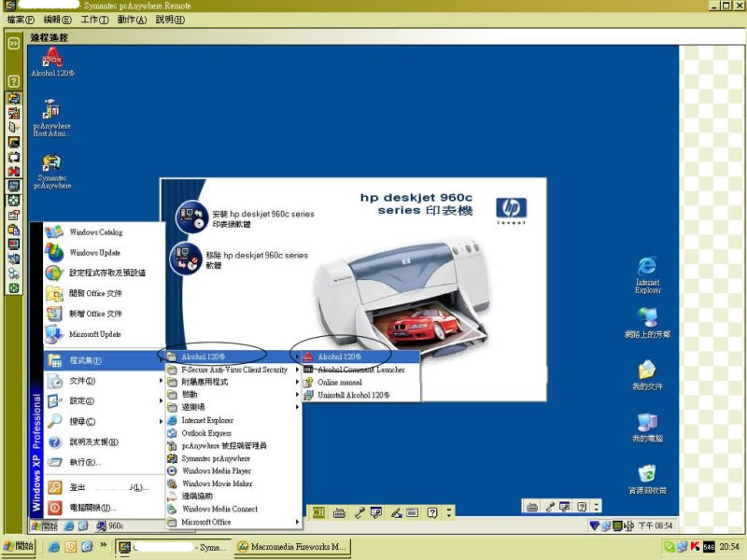Open the 工作(T) menu
Screen dimensions: 747x560
pyautogui.click(x=94, y=20)
